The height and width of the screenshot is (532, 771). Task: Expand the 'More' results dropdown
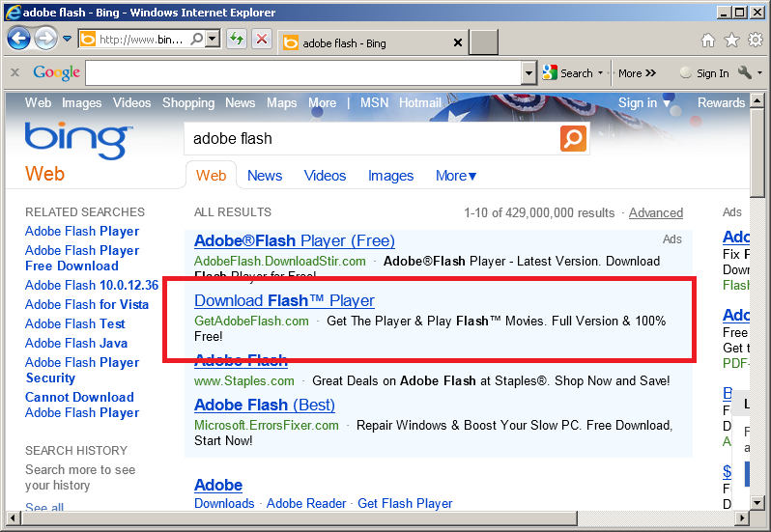456,176
